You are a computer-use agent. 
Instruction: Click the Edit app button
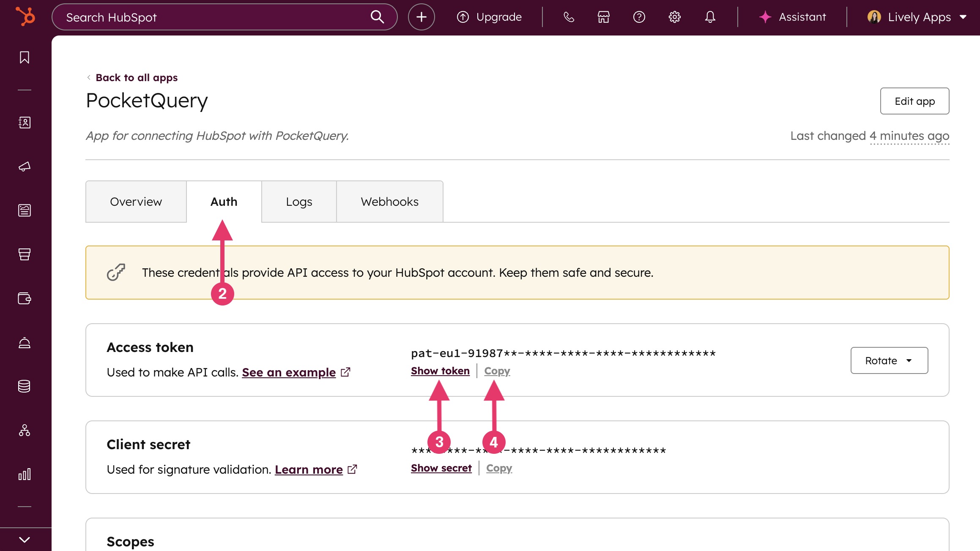click(914, 101)
